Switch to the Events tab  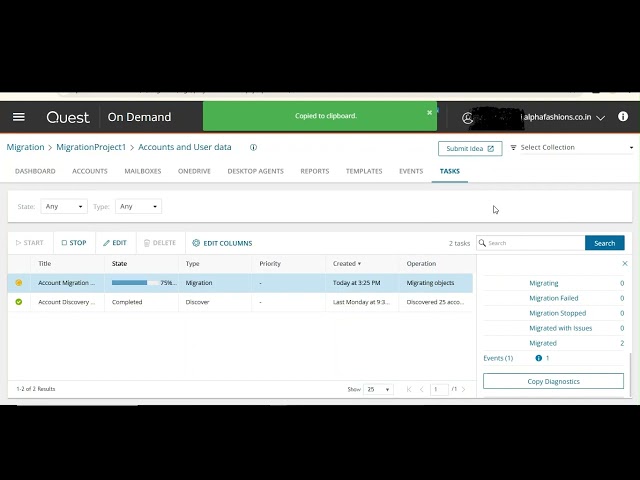click(411, 171)
